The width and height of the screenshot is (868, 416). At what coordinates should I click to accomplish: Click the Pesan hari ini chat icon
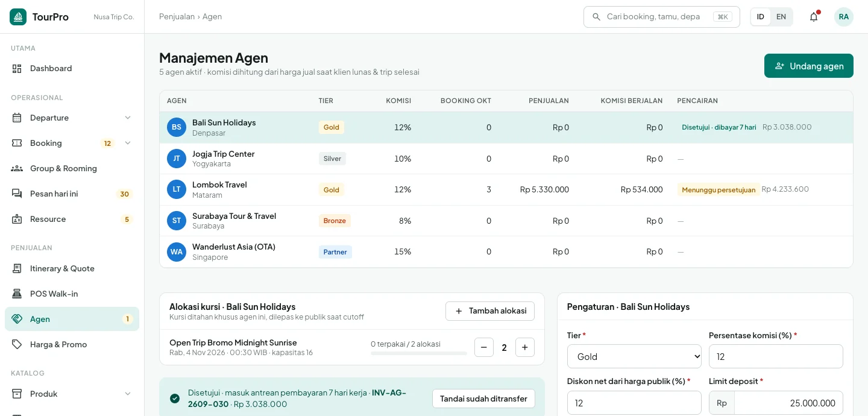coord(17,194)
